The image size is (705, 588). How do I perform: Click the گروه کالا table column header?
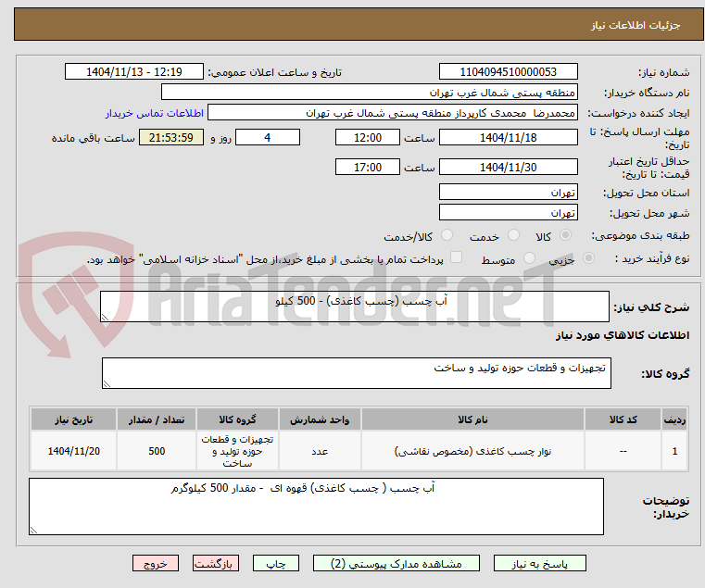click(237, 419)
